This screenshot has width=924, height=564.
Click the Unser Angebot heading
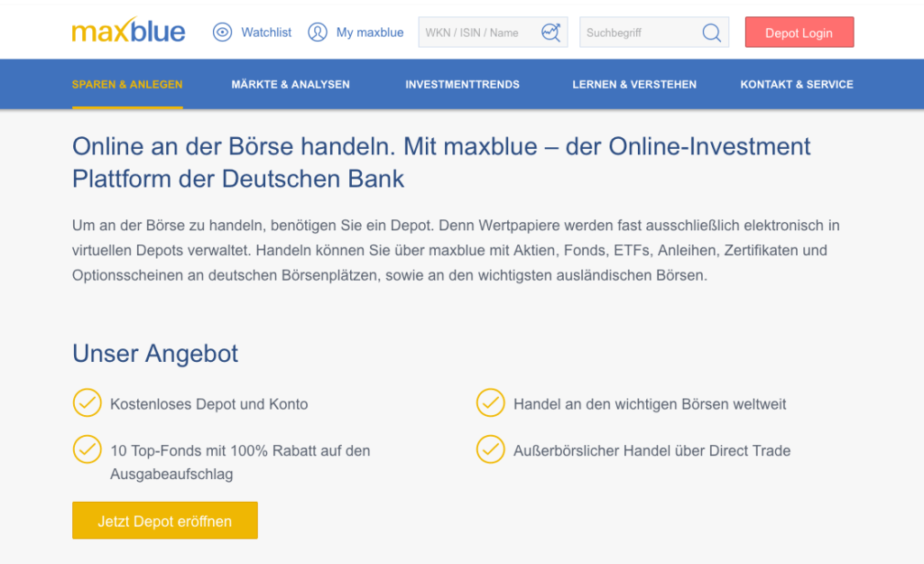pos(155,354)
